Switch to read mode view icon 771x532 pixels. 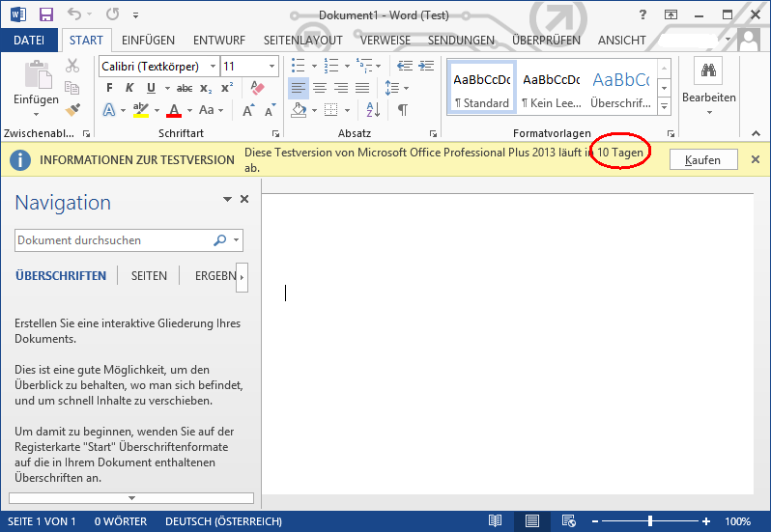495,520
